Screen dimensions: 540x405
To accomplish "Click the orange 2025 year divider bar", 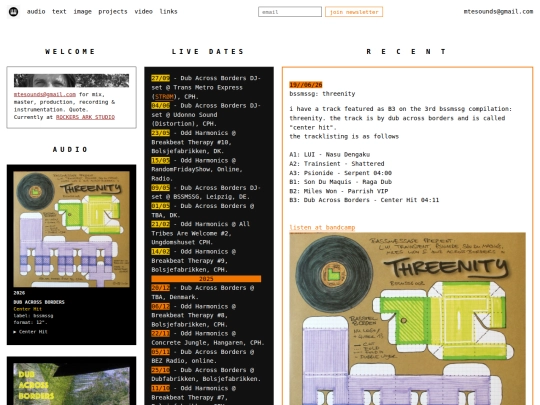I will [206, 279].
